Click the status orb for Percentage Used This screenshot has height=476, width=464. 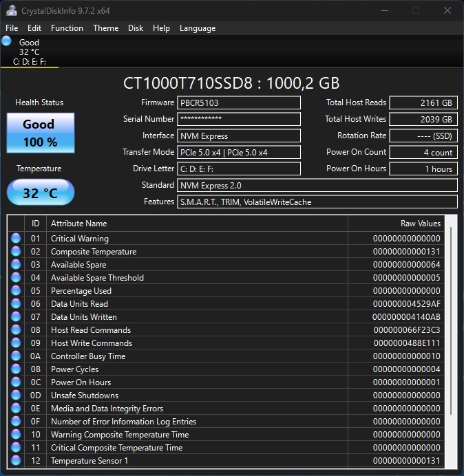pos(16,291)
